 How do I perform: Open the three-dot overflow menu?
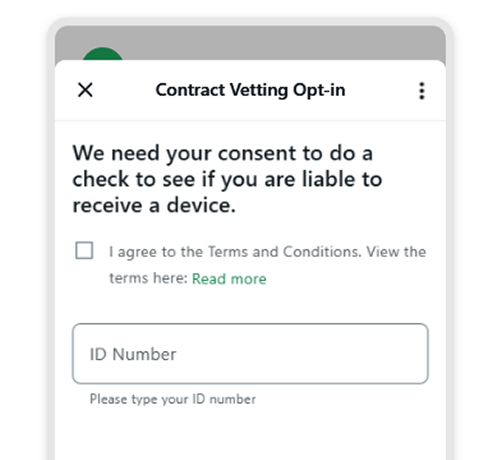click(x=422, y=91)
